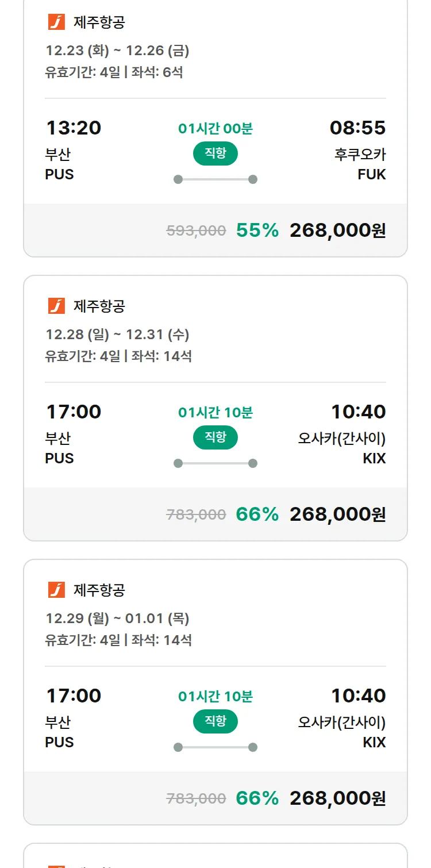Tap the 직항 badge on the 12.28 Osaka flight
The height and width of the screenshot is (868, 431).
(x=215, y=437)
